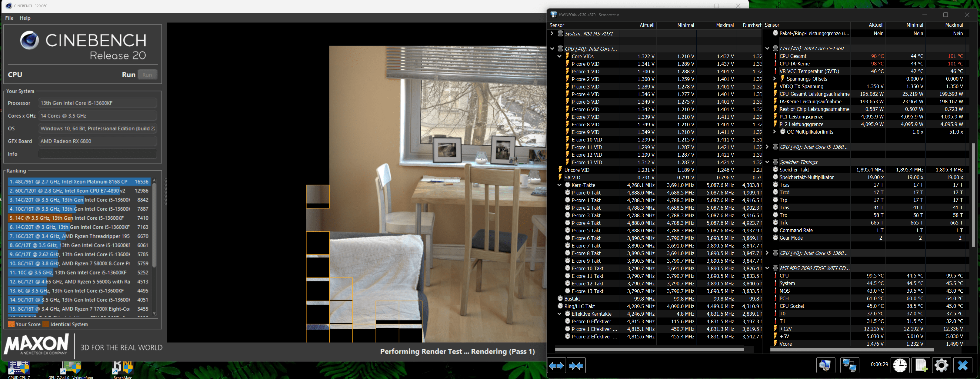Expand the OC-Multiplikatorlimits entry
This screenshot has height=379, width=980.
pos(774,132)
